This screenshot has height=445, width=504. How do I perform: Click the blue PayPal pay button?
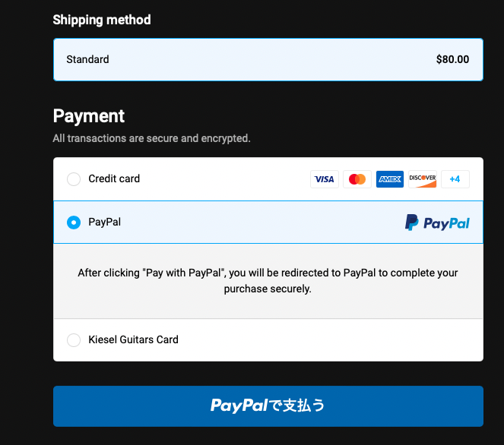(x=268, y=406)
